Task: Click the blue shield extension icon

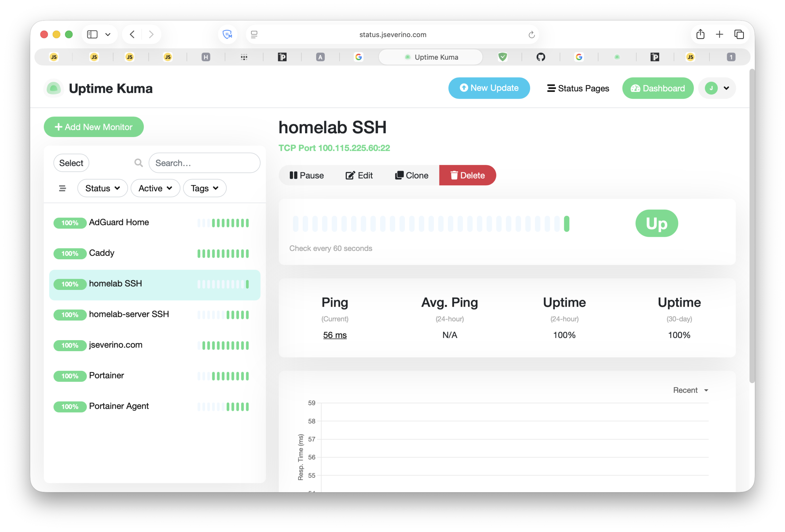Action: click(x=227, y=34)
